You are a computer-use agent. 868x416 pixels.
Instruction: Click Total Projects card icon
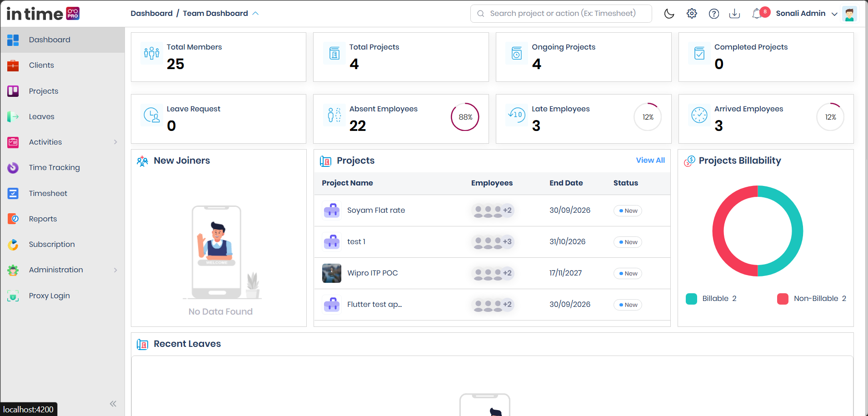tap(334, 53)
